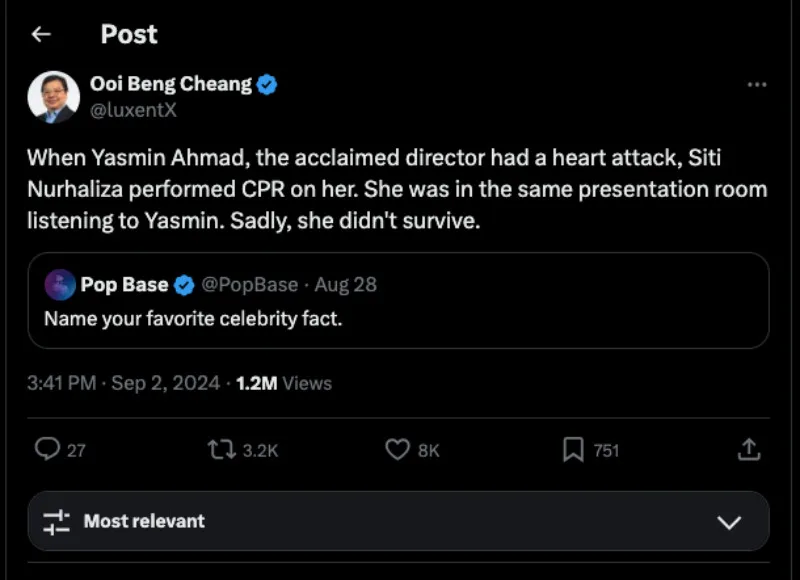
Task: Click the filter sliders icon
Action: (x=56, y=521)
